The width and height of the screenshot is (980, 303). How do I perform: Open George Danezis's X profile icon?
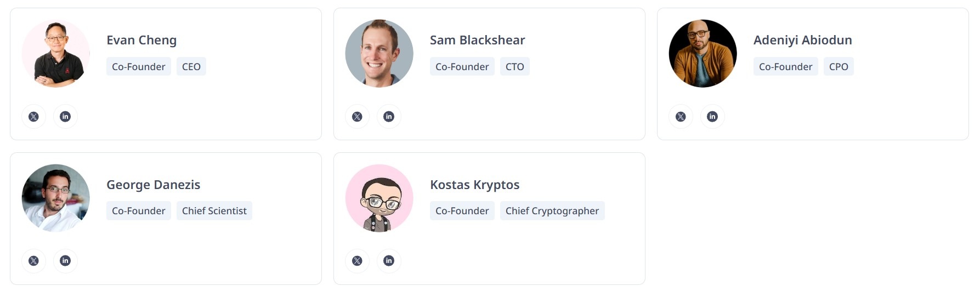(33, 260)
